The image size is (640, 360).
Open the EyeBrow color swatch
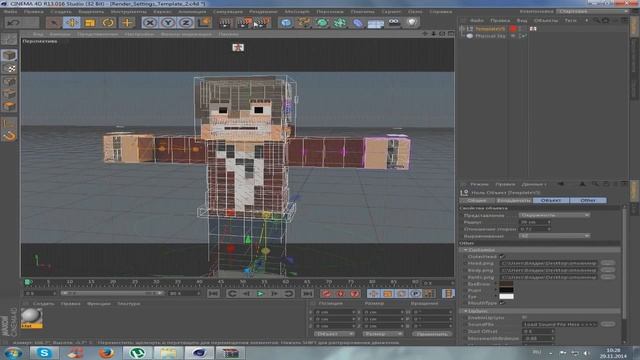pyautogui.click(x=507, y=284)
